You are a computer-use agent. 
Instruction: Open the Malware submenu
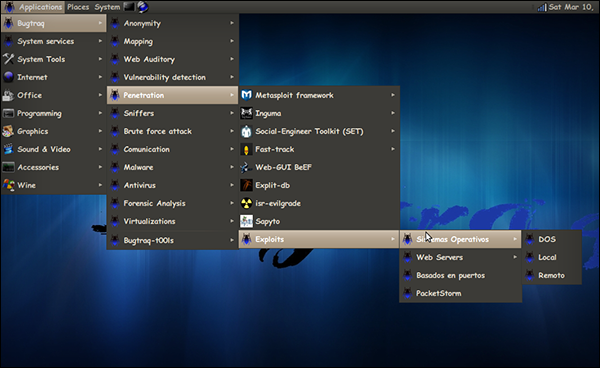tap(173, 167)
